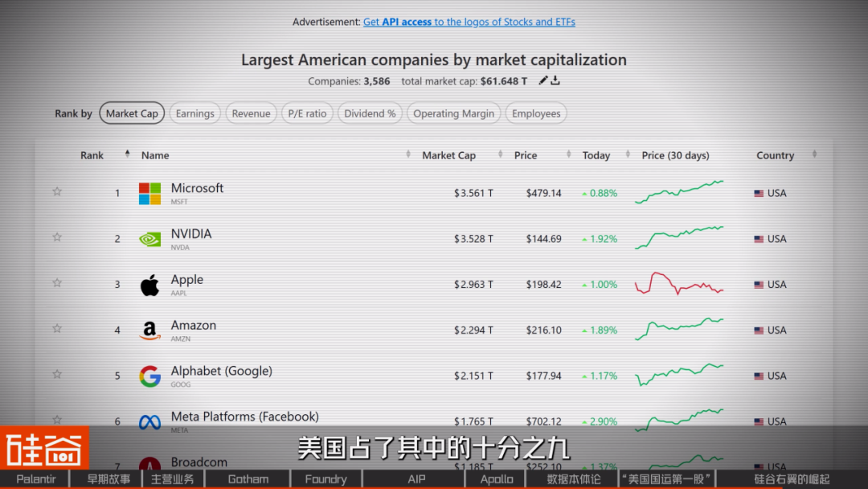Screen dimensions: 868x489
Task: Click the Apple logo icon
Action: [149, 285]
